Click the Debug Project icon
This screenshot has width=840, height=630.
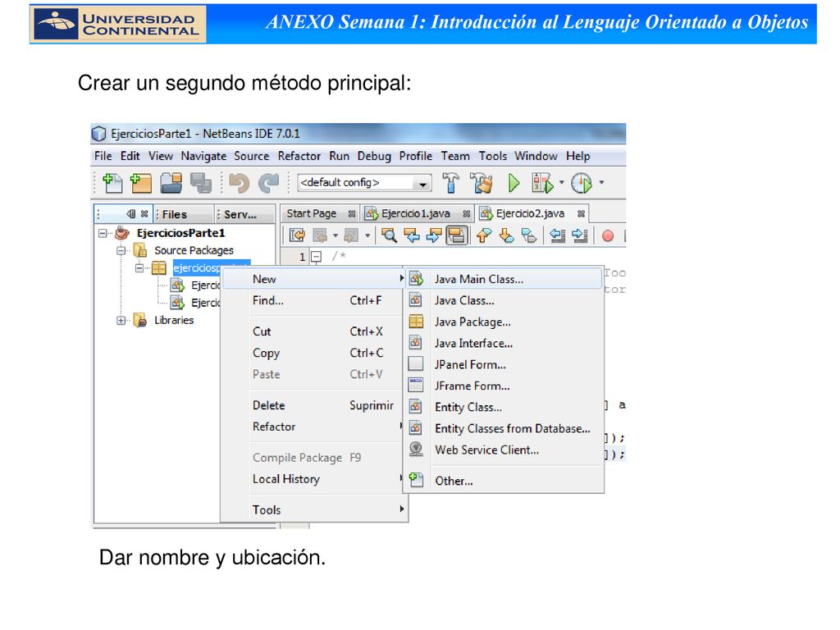541,183
